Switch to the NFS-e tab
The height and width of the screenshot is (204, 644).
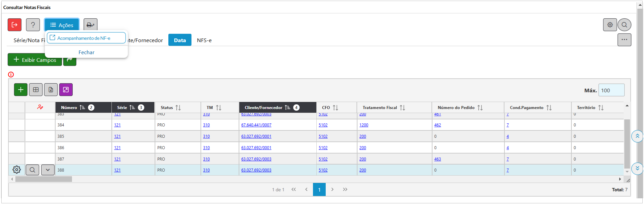pyautogui.click(x=204, y=40)
